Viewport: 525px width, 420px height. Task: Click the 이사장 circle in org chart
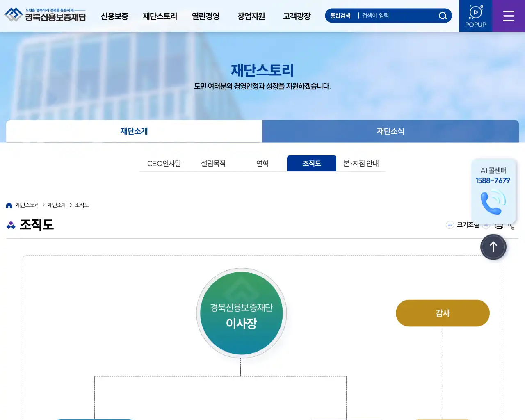(x=241, y=313)
